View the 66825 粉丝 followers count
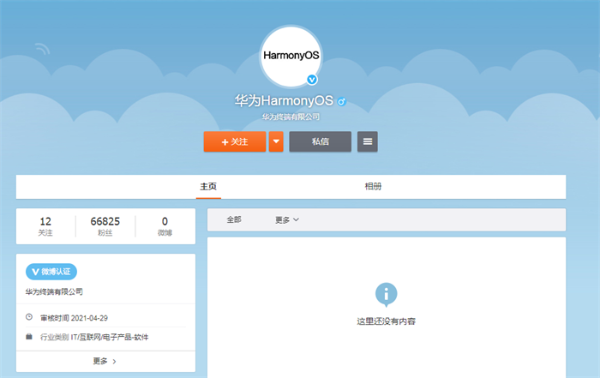The image size is (600, 378). pos(105,226)
